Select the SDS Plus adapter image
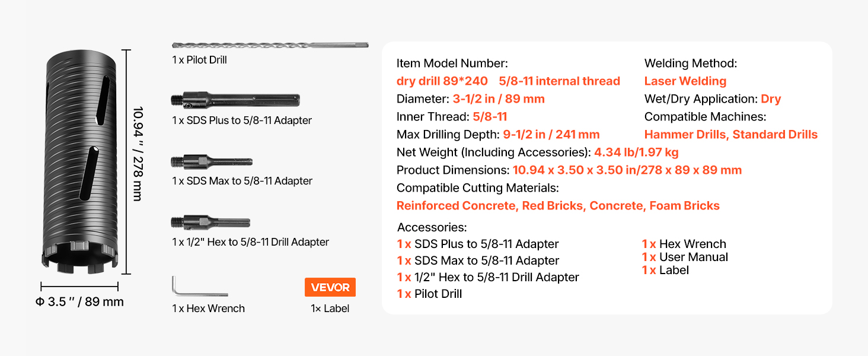 [x=235, y=99]
